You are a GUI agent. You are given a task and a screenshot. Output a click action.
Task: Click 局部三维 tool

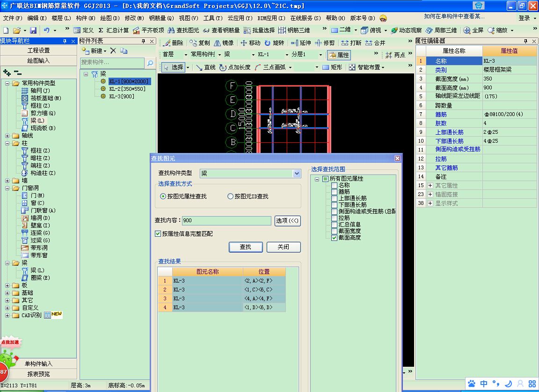coord(441,30)
